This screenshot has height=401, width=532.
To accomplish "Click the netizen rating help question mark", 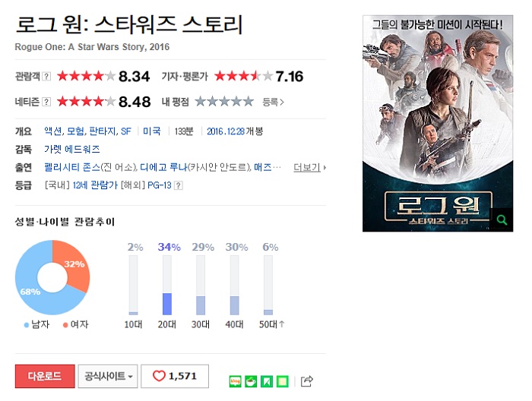I will tap(46, 102).
